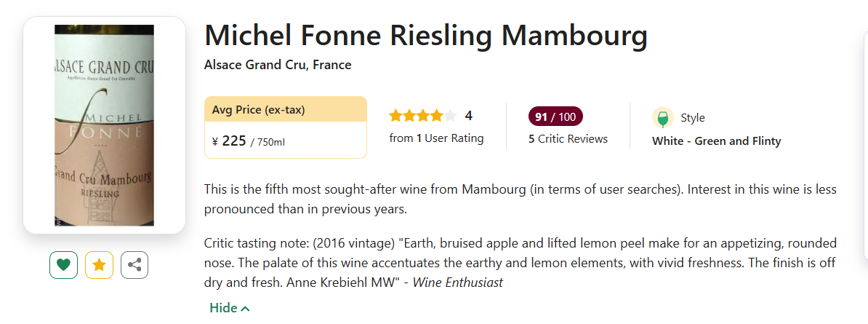868x324 pixels.
Task: Click the Avg Price (ex-tax) header
Action: [259, 110]
